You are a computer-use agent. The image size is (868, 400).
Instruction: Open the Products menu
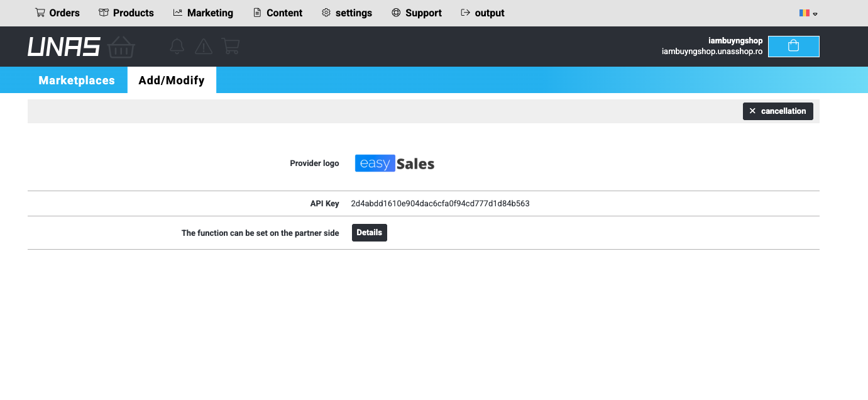pyautogui.click(x=126, y=13)
